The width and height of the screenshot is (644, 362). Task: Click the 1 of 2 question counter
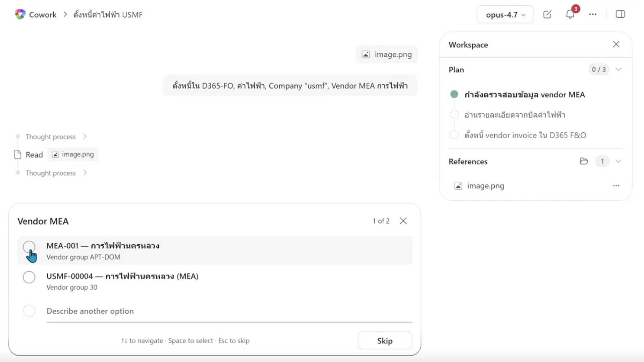381,221
